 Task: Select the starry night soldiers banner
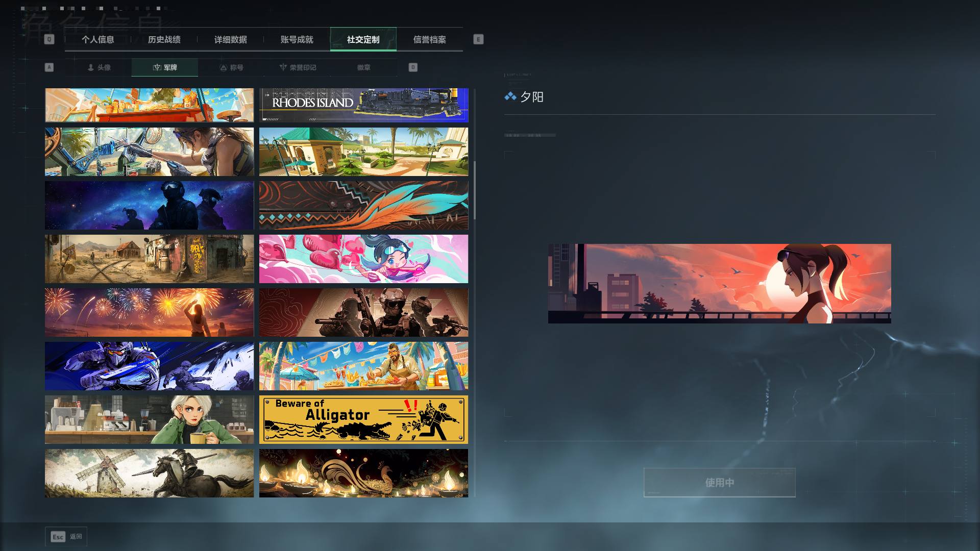149,205
